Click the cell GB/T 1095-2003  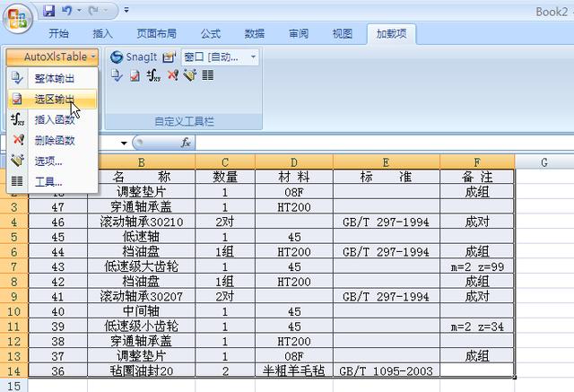coord(387,370)
